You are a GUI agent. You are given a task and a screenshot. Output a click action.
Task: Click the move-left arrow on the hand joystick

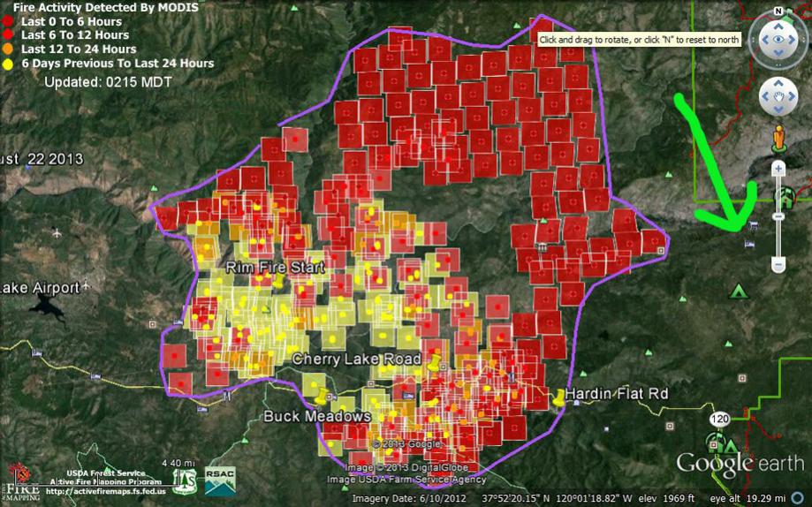[763, 95]
